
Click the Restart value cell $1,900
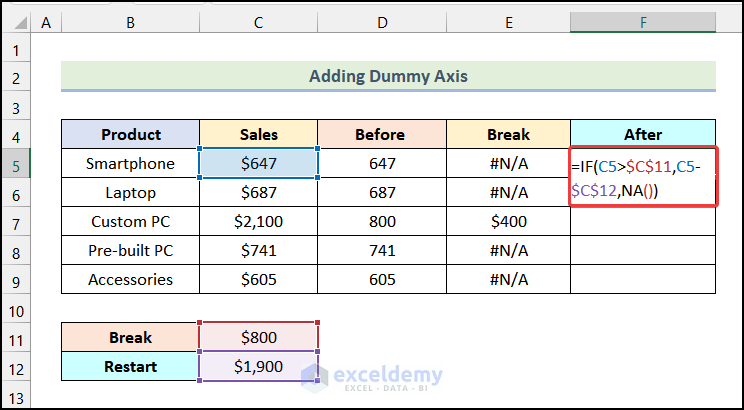coord(259,366)
